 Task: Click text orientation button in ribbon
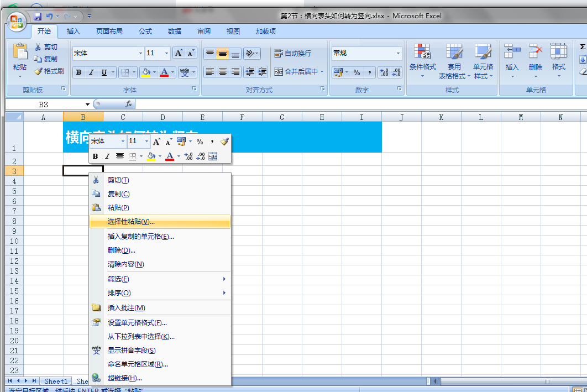(x=251, y=54)
